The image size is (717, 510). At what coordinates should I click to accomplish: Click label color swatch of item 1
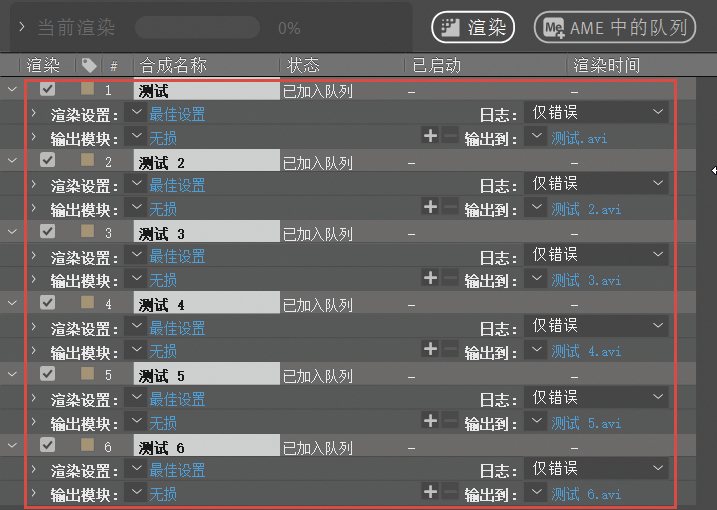87,90
